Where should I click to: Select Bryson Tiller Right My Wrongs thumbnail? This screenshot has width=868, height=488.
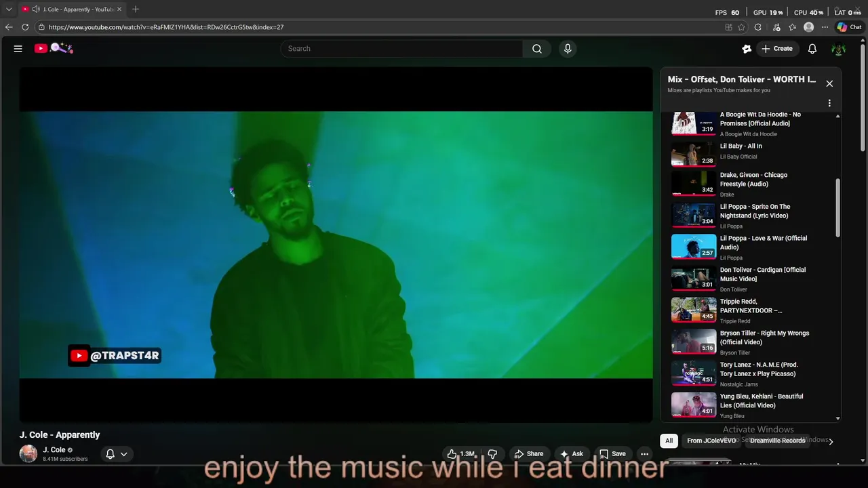click(x=694, y=342)
